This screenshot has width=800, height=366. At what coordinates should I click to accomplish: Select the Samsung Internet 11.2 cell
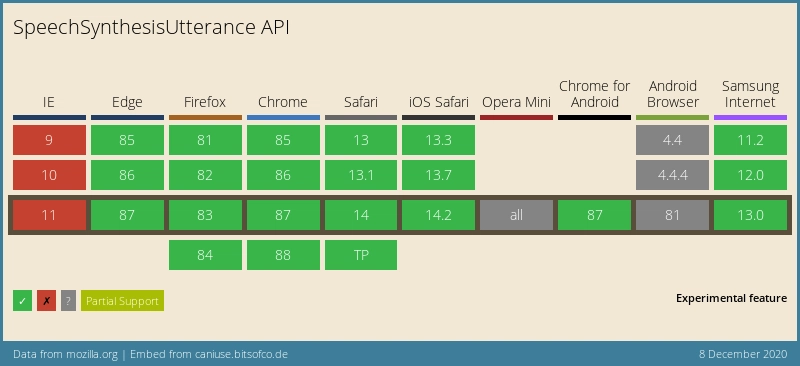click(751, 140)
